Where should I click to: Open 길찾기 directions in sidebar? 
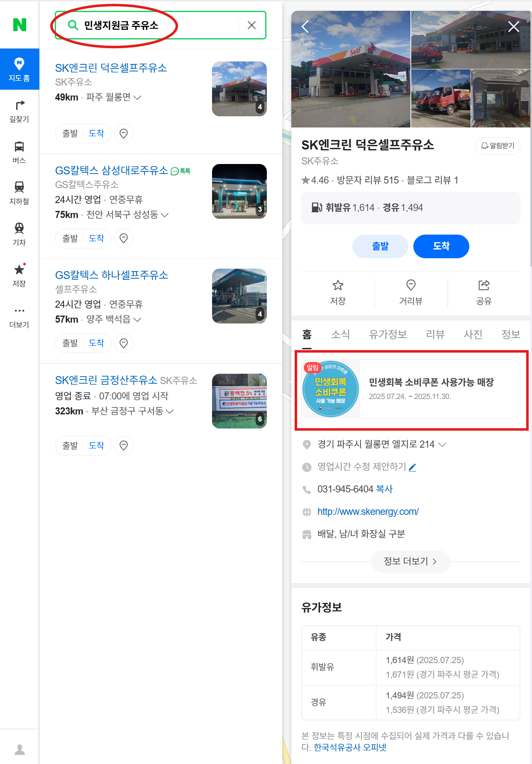20,111
